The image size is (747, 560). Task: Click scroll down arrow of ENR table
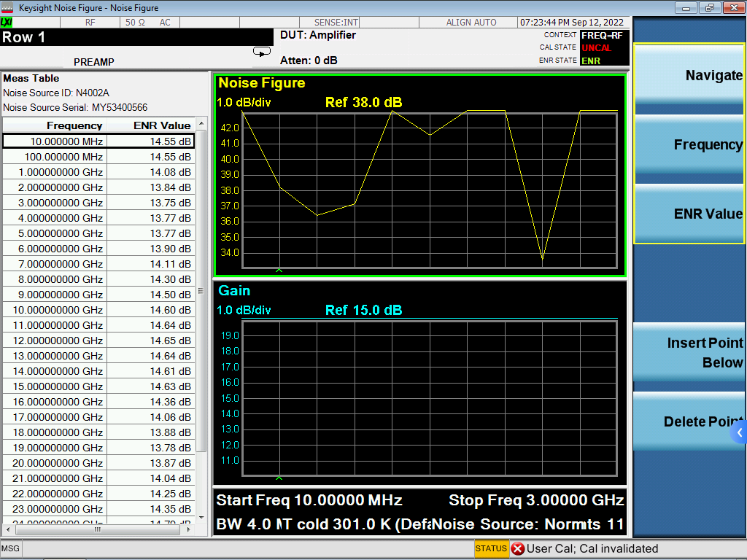pyautogui.click(x=201, y=517)
